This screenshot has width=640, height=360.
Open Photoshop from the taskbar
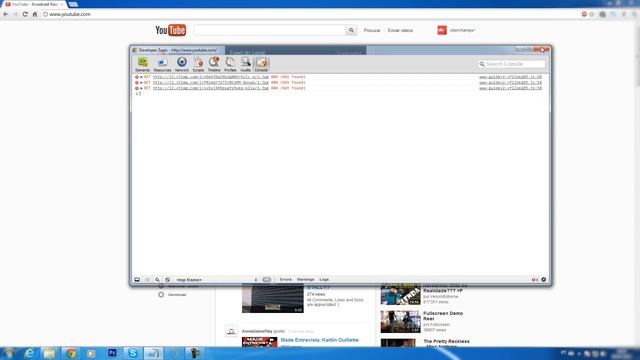112,353
